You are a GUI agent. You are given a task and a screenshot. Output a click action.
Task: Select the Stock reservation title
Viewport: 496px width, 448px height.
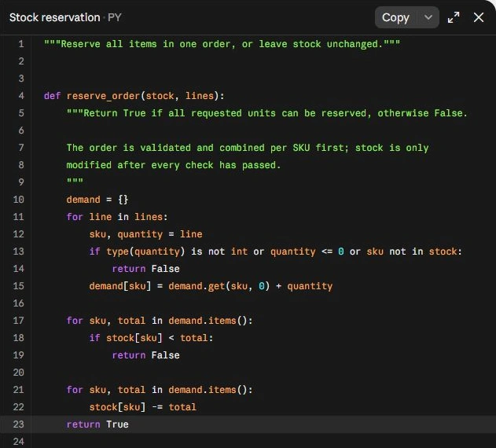55,17
